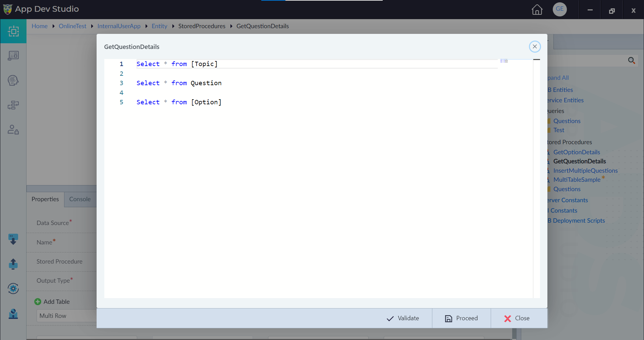The image size is (644, 340).
Task: Open the user security sidebar icon
Action: (x=13, y=130)
